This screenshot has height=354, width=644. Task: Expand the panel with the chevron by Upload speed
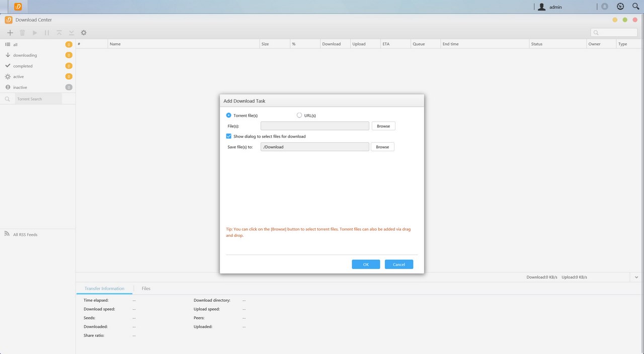tap(636, 277)
